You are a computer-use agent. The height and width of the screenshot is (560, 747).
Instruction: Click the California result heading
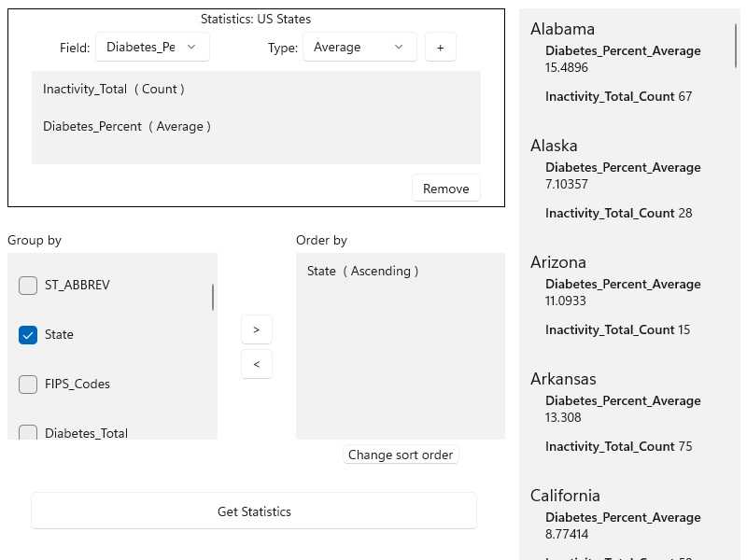pyautogui.click(x=565, y=496)
